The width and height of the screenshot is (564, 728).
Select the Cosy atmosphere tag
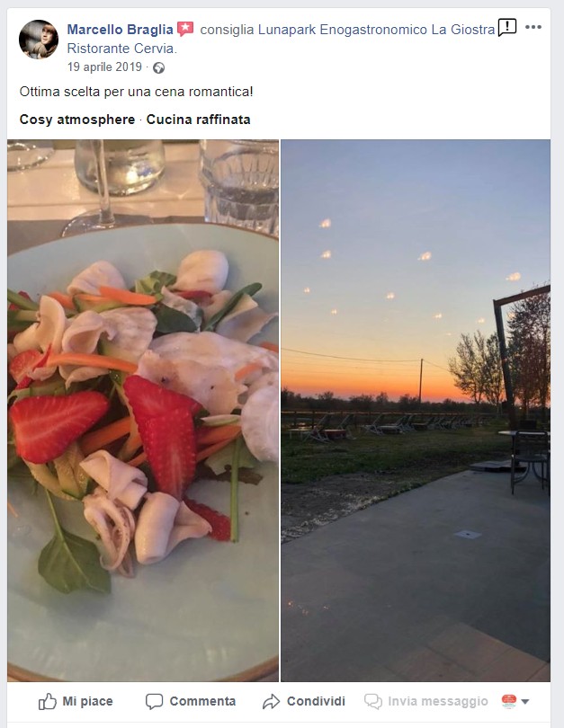pyautogui.click(x=77, y=120)
